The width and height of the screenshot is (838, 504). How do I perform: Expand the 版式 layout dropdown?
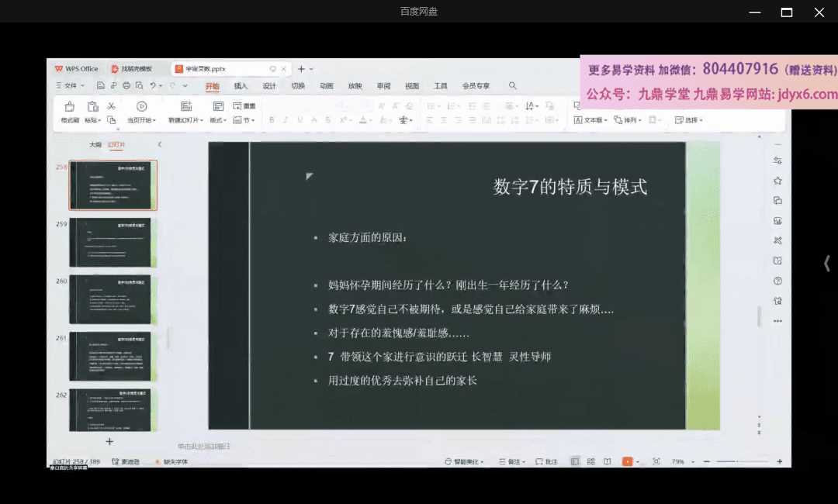pos(223,120)
